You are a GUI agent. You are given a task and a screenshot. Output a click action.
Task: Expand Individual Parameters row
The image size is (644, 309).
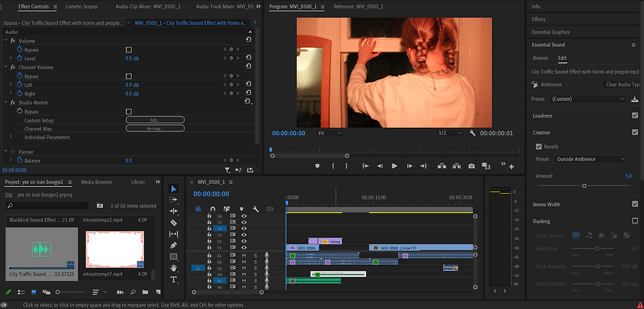[11, 136]
